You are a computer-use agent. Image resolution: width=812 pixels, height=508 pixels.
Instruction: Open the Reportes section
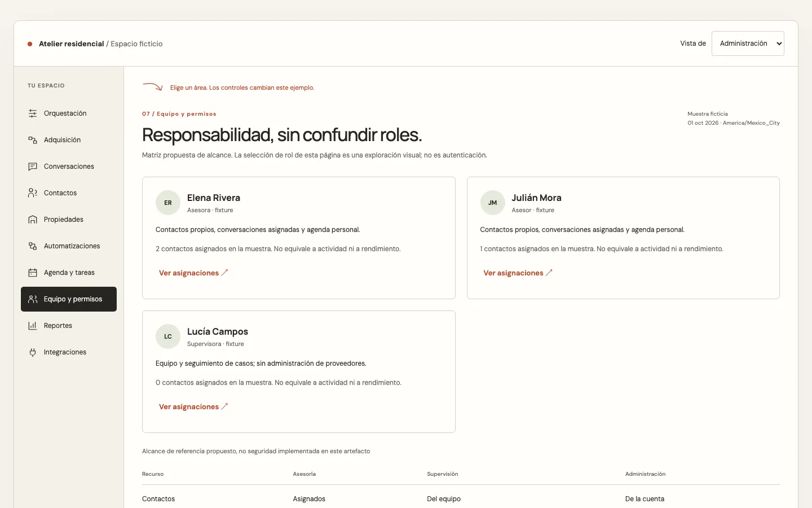coord(69,326)
